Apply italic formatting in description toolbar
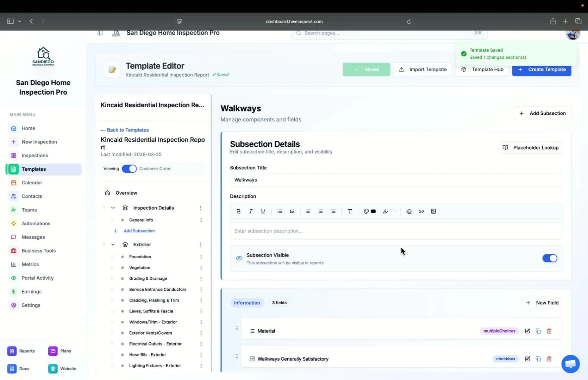This screenshot has width=588, height=380. coord(251,211)
